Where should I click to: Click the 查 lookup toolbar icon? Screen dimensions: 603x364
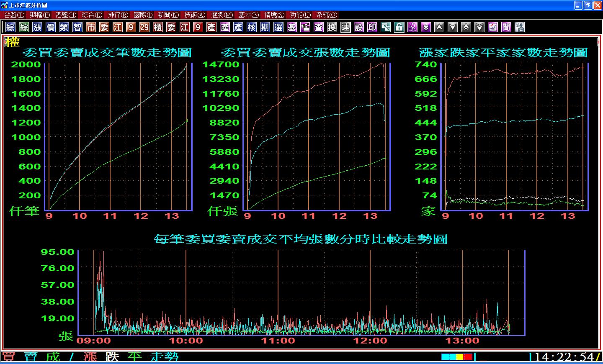point(319,27)
